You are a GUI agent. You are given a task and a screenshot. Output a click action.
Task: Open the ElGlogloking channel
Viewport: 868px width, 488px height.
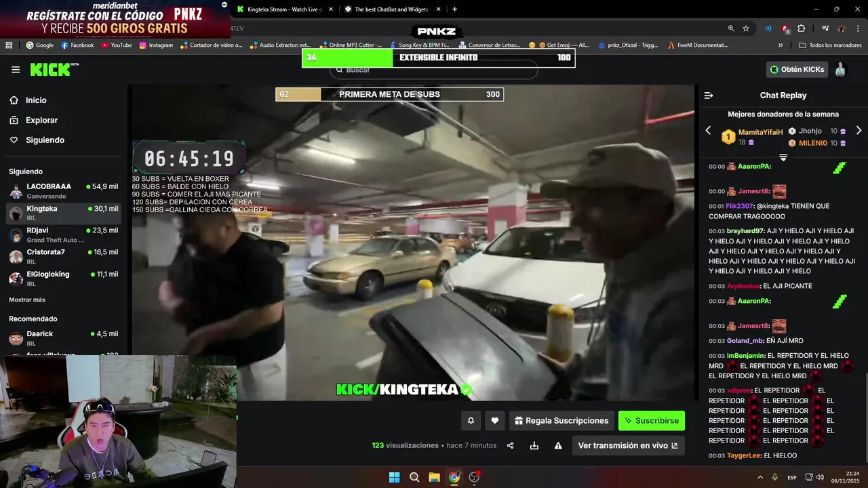click(x=63, y=279)
